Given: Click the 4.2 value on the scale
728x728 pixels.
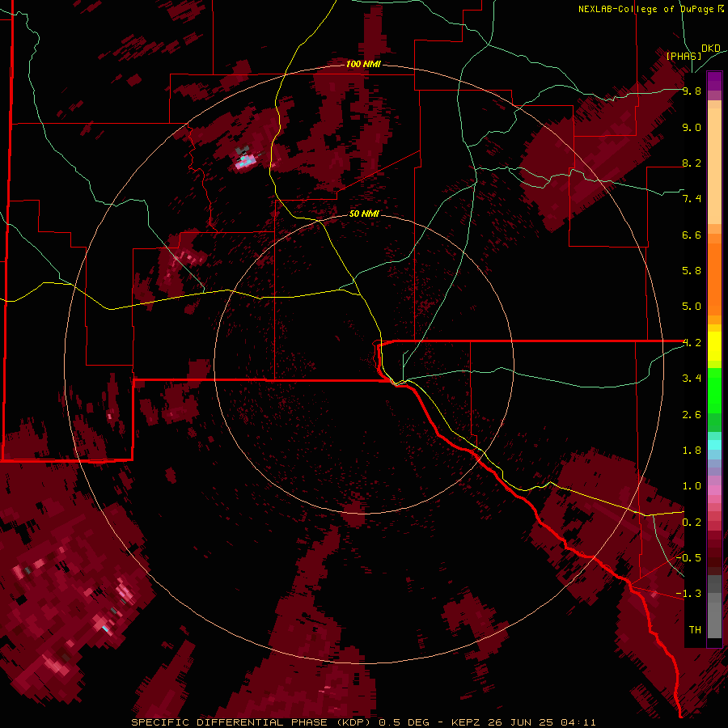Looking at the screenshot, I should tap(692, 343).
